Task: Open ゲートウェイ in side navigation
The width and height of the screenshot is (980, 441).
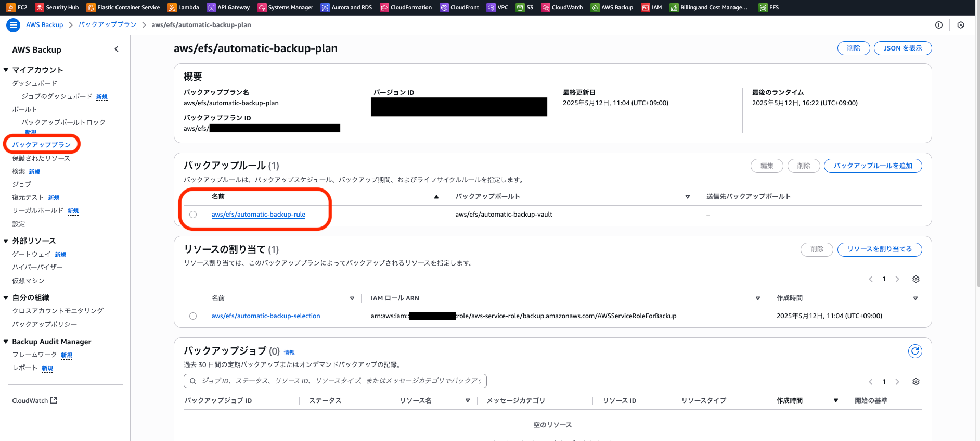Action: point(31,254)
